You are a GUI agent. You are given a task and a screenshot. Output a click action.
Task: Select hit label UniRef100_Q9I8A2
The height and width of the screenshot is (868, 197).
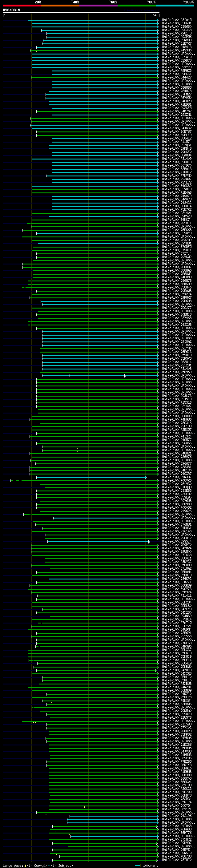[177, 342]
